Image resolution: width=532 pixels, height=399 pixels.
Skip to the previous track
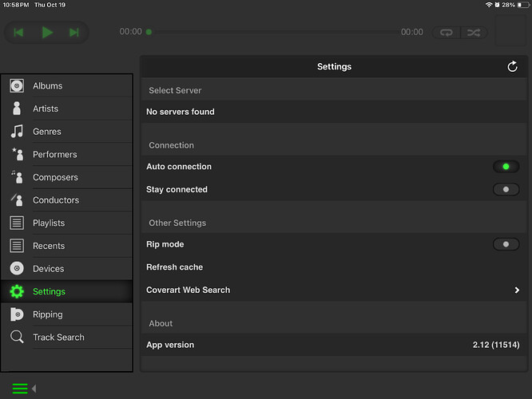point(19,33)
